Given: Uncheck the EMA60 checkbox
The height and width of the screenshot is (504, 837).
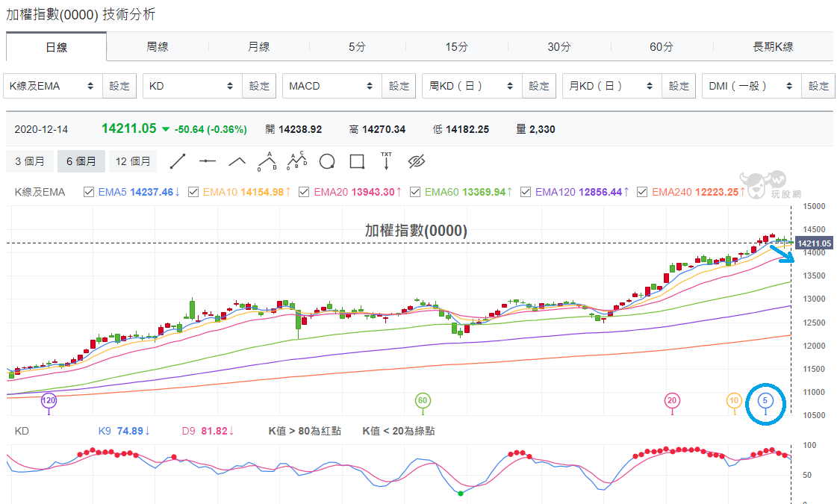Looking at the screenshot, I should click(414, 192).
